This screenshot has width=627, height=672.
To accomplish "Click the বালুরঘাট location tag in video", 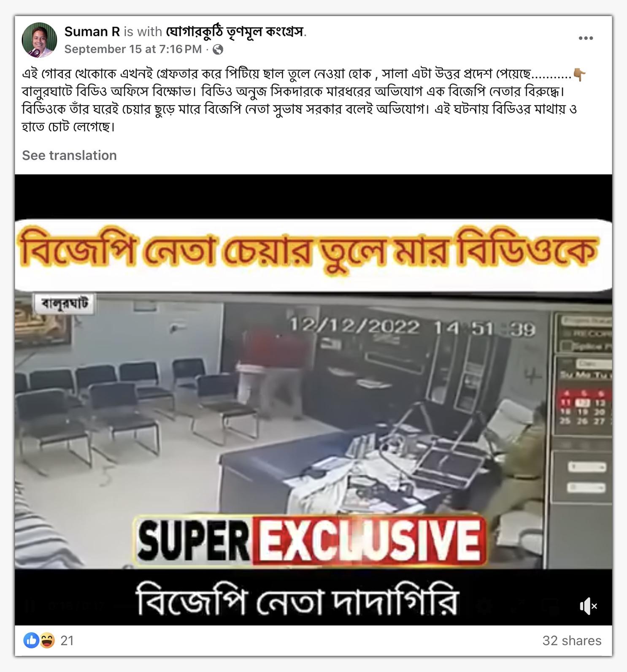I will point(65,303).
